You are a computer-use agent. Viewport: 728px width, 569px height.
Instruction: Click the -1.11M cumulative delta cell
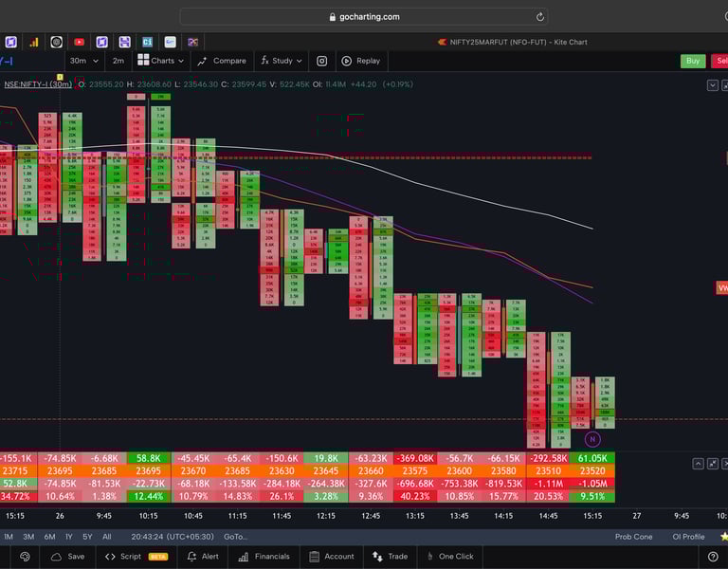point(548,484)
